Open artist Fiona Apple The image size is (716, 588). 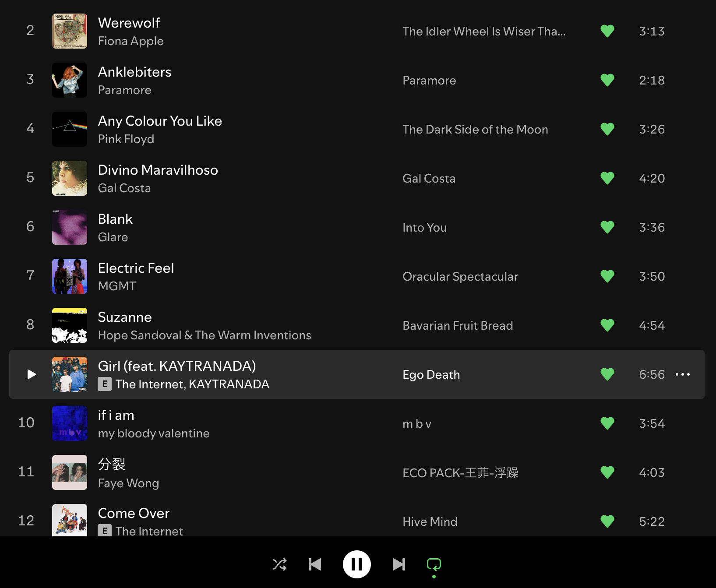(131, 41)
